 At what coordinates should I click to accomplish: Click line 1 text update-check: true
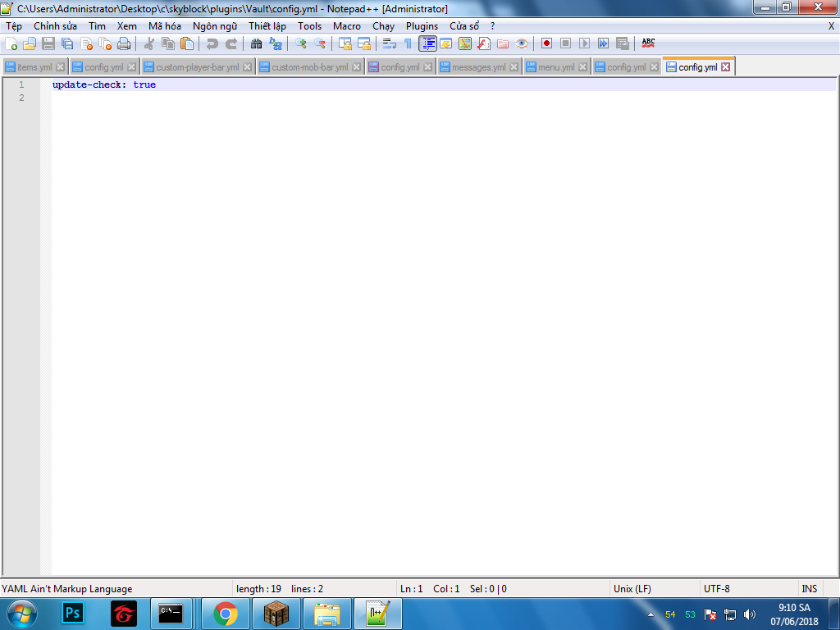pyautogui.click(x=103, y=84)
